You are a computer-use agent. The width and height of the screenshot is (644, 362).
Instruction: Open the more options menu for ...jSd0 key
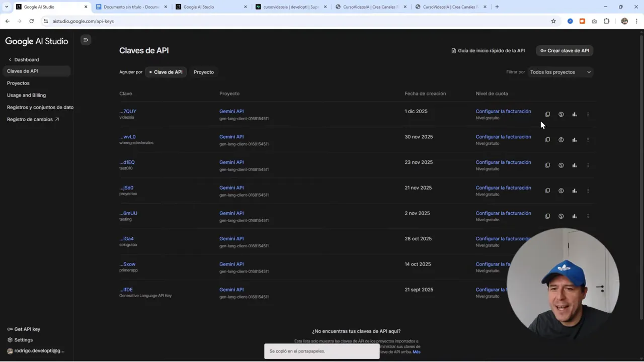pyautogui.click(x=588, y=191)
